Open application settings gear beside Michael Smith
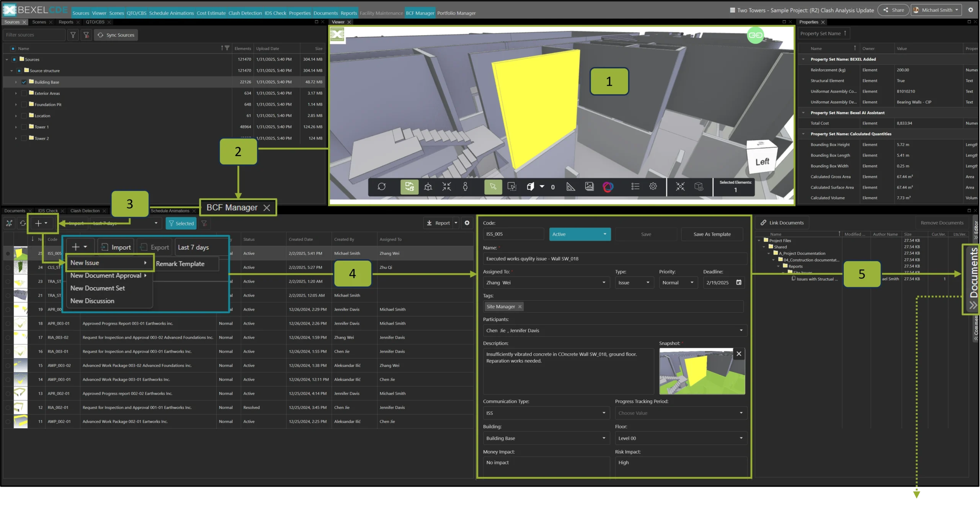Screen dimensions: 980x506 point(970,10)
